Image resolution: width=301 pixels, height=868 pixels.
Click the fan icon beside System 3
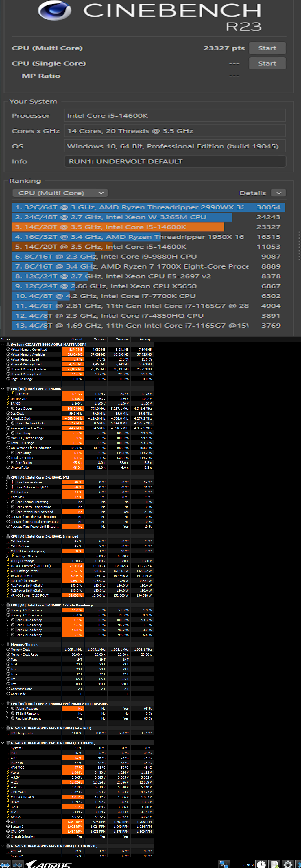8,827
